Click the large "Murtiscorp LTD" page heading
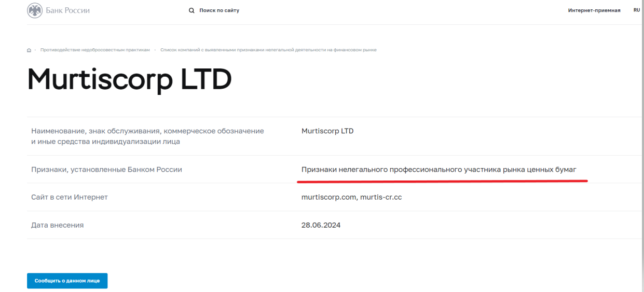This screenshot has width=644, height=292. (x=130, y=80)
